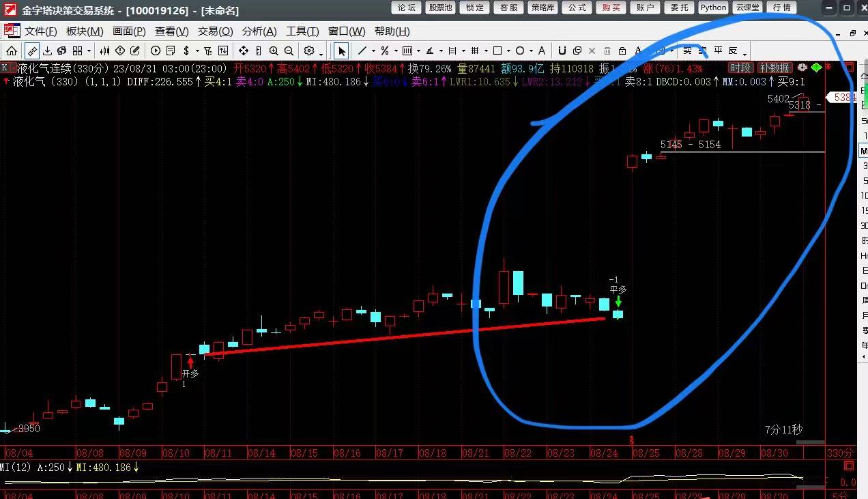The image size is (868, 499).
Task: Open the Python title bar button
Action: point(713,8)
